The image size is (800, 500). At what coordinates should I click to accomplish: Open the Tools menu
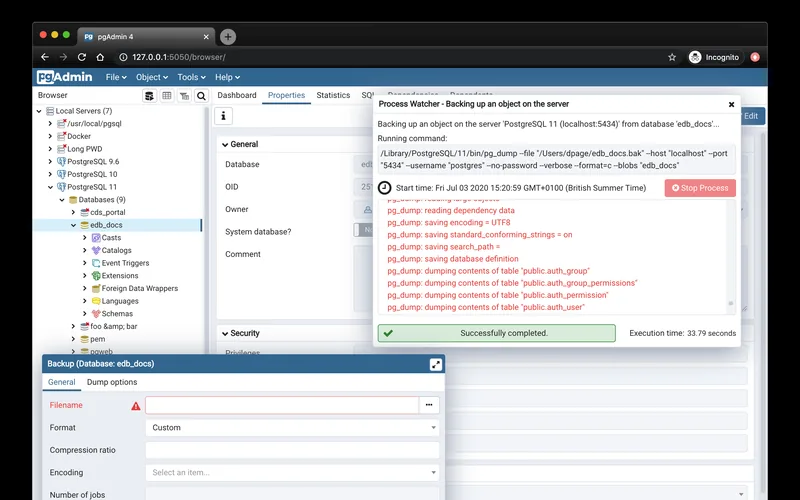[191, 77]
